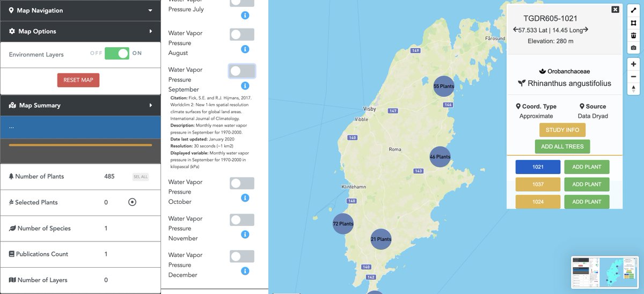This screenshot has width=644, height=294.
Task: Click the Add All Trees button
Action: click(562, 146)
